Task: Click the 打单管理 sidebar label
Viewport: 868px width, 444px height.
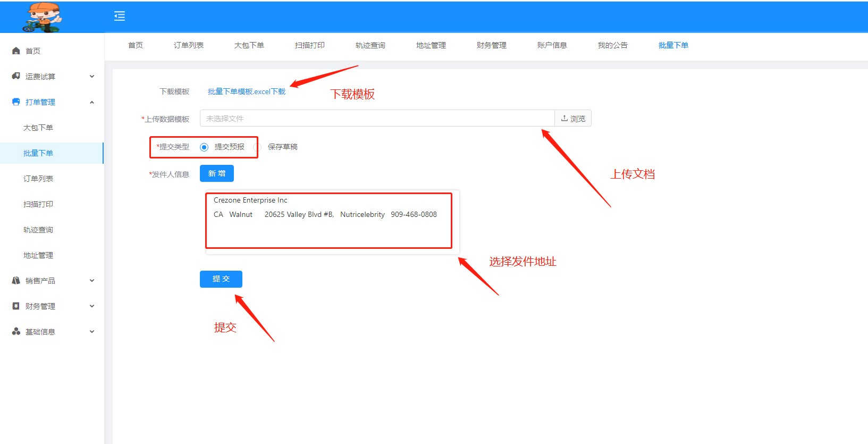Action: coord(40,102)
